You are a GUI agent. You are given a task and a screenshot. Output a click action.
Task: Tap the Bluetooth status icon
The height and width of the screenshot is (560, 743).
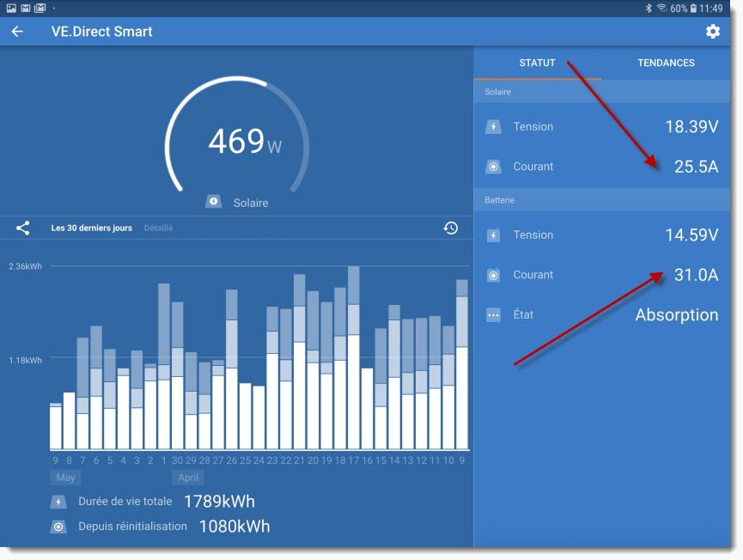[649, 8]
